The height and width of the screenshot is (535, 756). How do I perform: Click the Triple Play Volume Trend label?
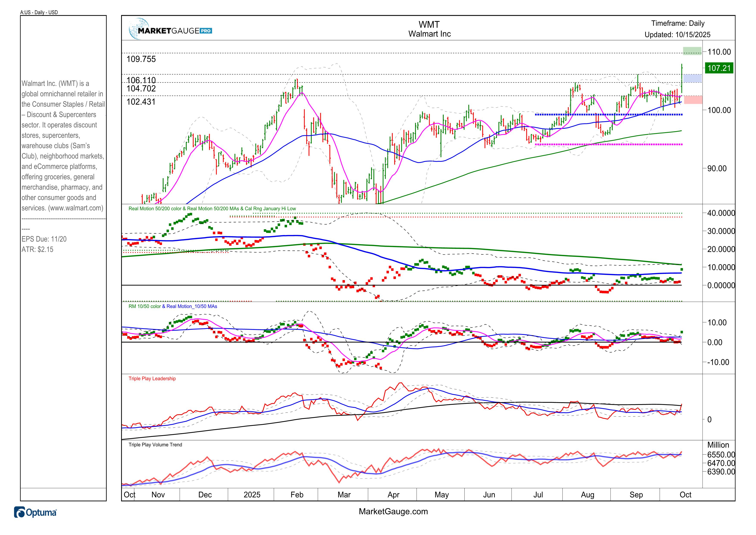[155, 445]
